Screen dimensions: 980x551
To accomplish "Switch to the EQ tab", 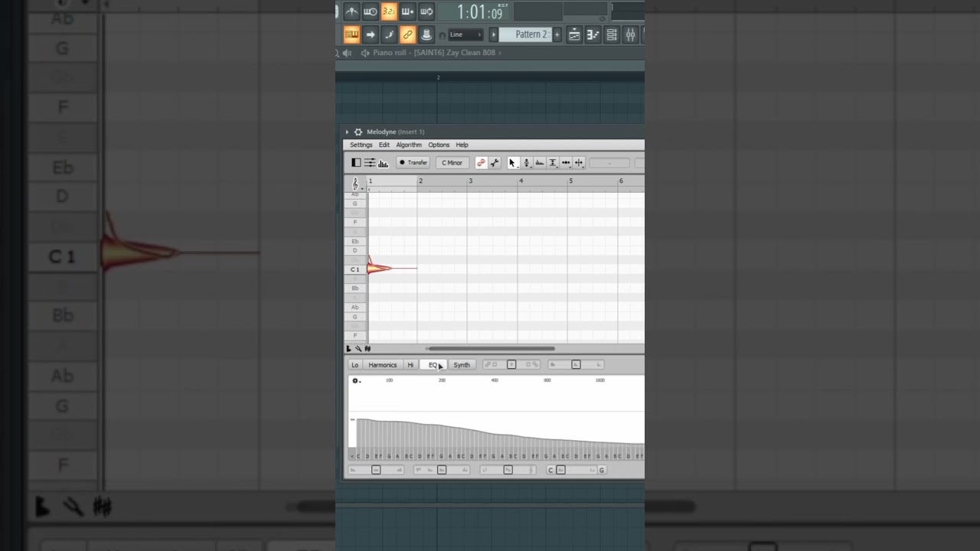I will coord(433,365).
